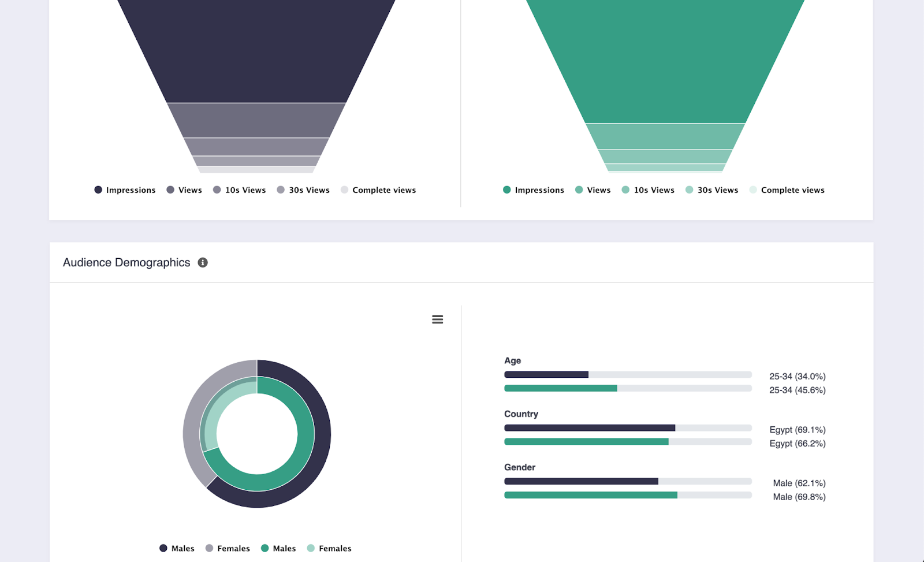Viewport: 924px width, 562px height.
Task: Toggle dark navy Males donut legend
Action: (x=177, y=548)
